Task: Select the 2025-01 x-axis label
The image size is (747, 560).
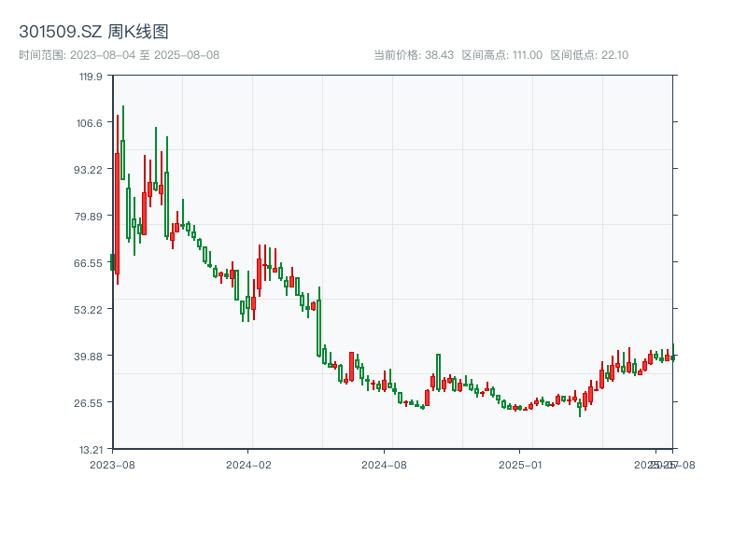Action: click(520, 464)
